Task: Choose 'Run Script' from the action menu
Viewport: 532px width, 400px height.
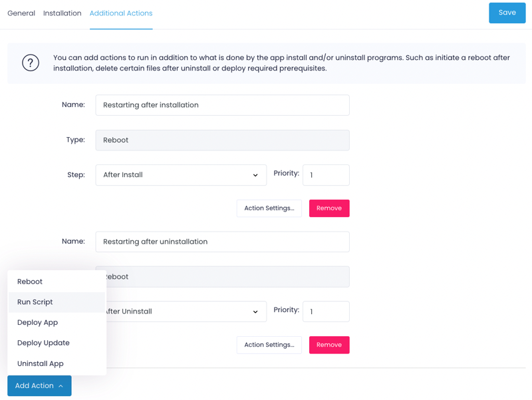Action: click(x=36, y=301)
